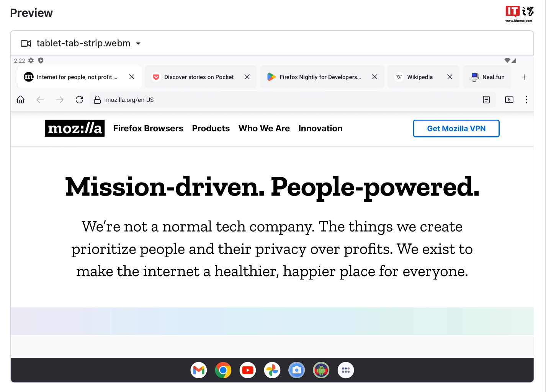Focus the mozilla.org/en-US address bar
This screenshot has width=546, height=392.
pos(293,100)
